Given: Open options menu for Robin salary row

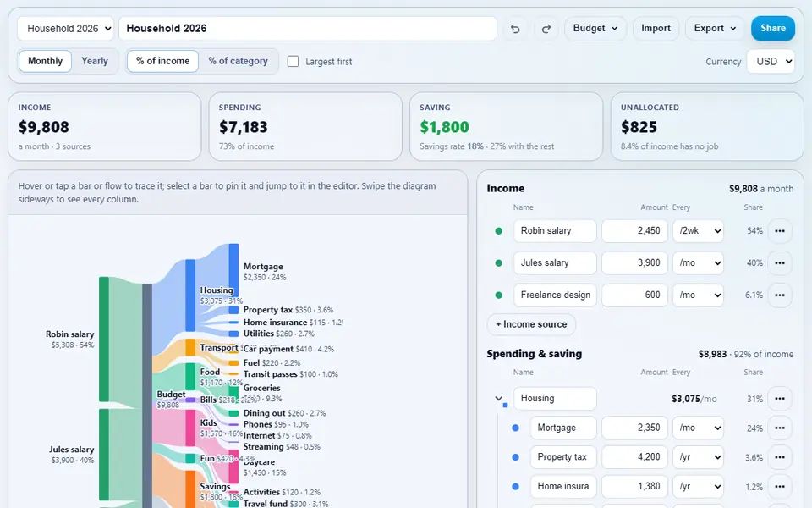Looking at the screenshot, I should pos(780,230).
